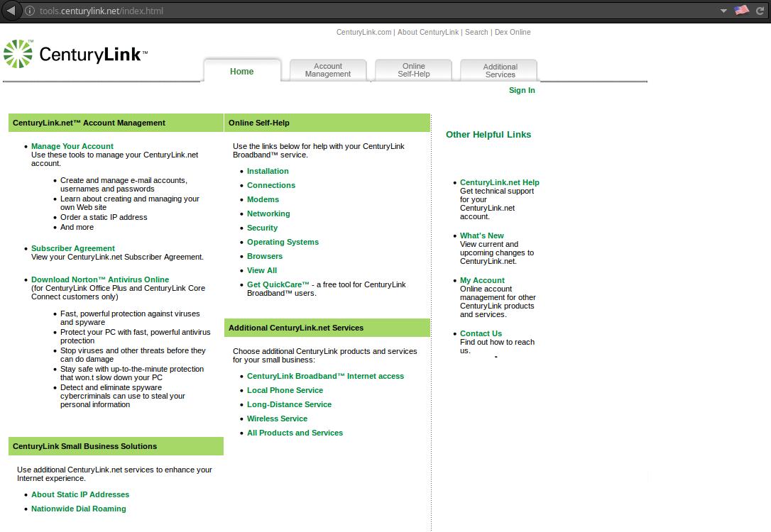This screenshot has height=532, width=771.
Task: Open the Local Phone Service link
Action: coord(285,391)
